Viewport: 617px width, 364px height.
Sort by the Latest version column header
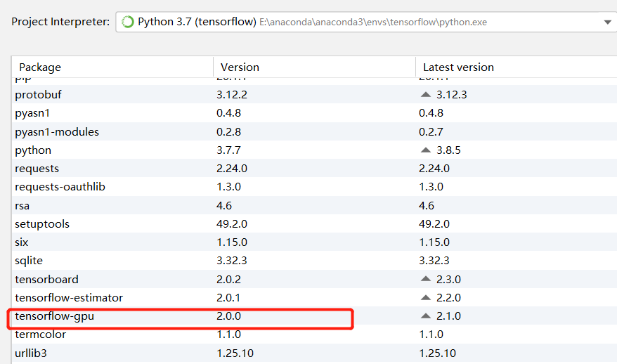click(x=458, y=67)
